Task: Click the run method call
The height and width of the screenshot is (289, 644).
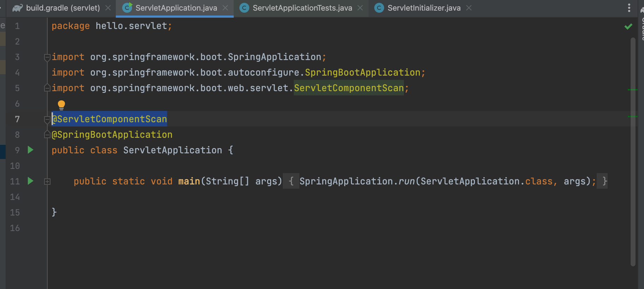Action: pos(407,181)
